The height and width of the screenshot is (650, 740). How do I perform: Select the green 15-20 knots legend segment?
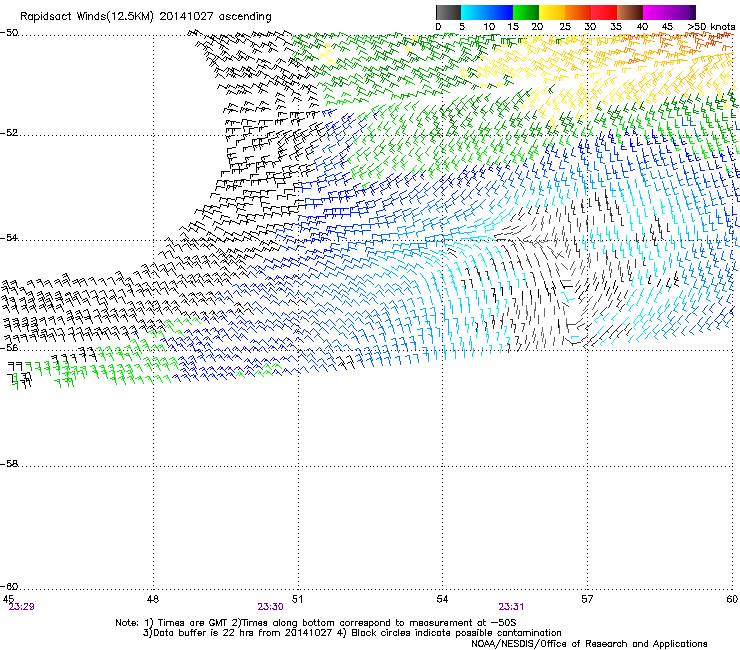(526, 12)
